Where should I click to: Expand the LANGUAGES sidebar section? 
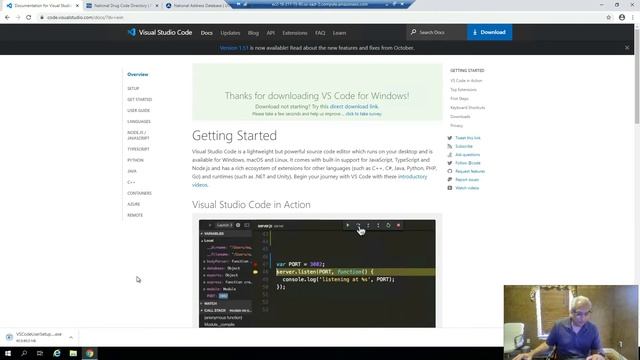point(139,121)
